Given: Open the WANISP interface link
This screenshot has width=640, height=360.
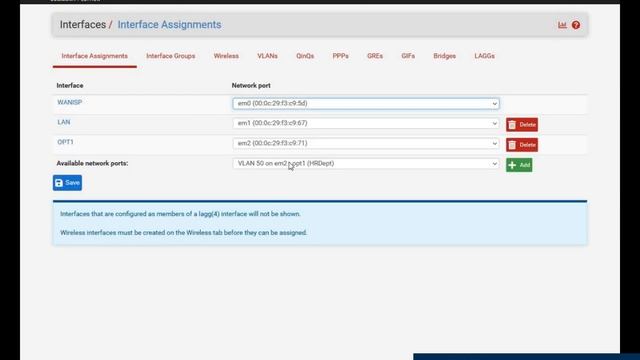Looking at the screenshot, I should 70,102.
